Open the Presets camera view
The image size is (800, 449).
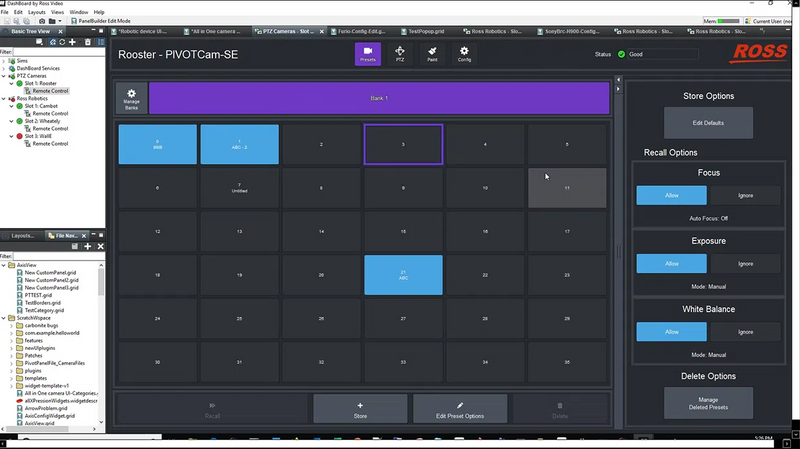click(367, 54)
